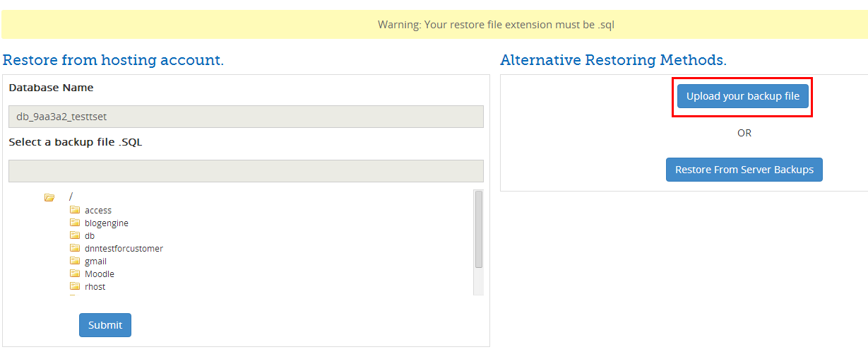Click Restore From Server Backups button
868x364 pixels.
[744, 170]
